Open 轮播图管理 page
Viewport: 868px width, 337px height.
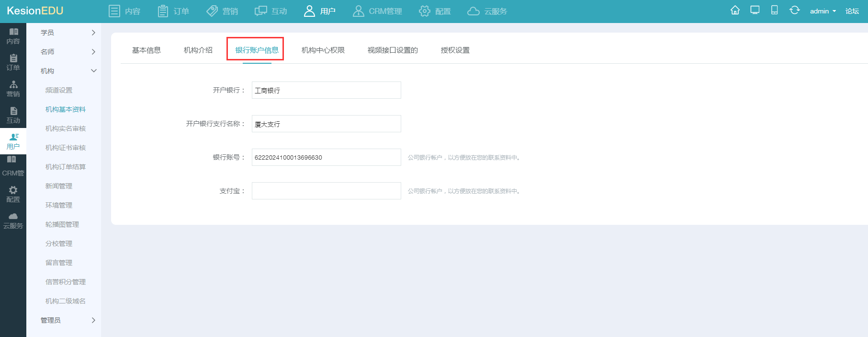(x=62, y=224)
